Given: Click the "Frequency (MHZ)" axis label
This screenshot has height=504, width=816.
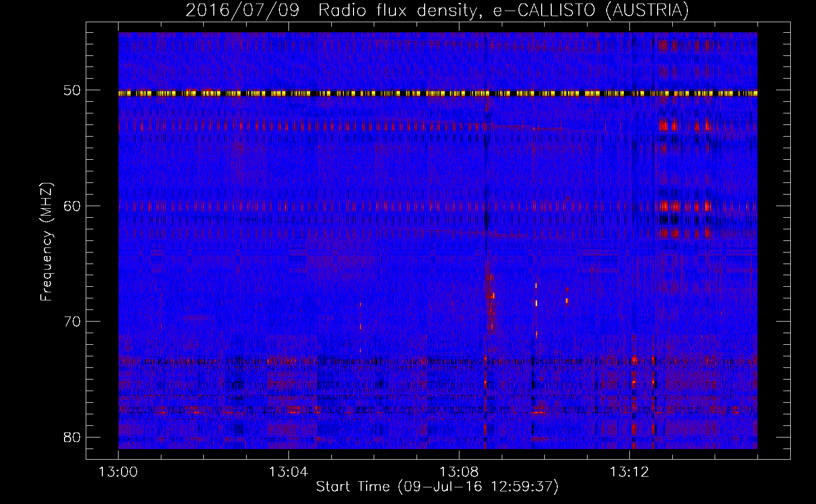Looking at the screenshot, I should pos(46,242).
